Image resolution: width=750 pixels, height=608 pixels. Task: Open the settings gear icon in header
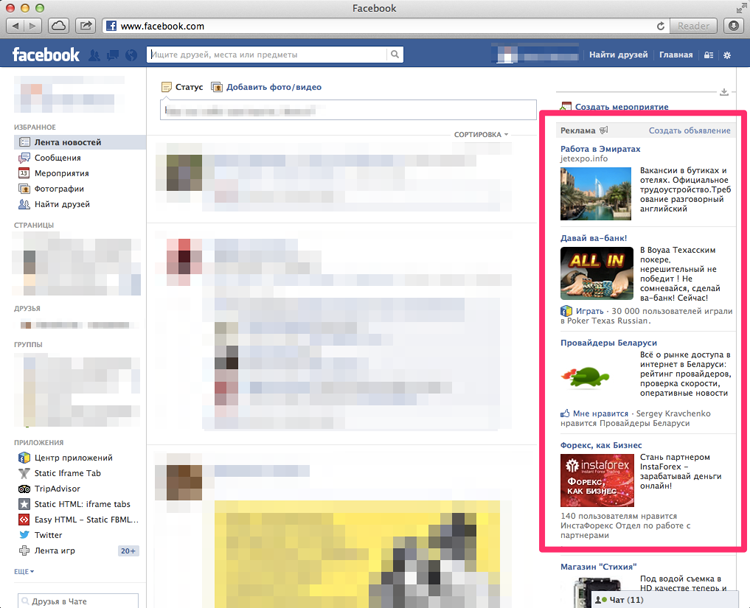click(x=727, y=55)
